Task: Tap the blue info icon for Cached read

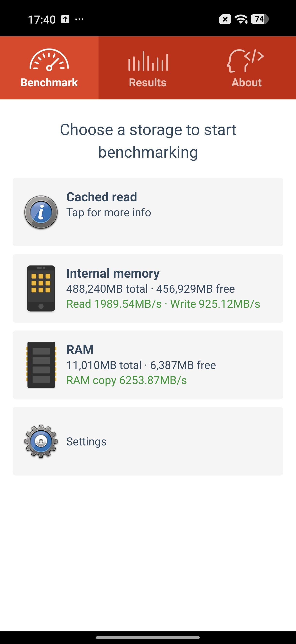Action: (x=41, y=212)
